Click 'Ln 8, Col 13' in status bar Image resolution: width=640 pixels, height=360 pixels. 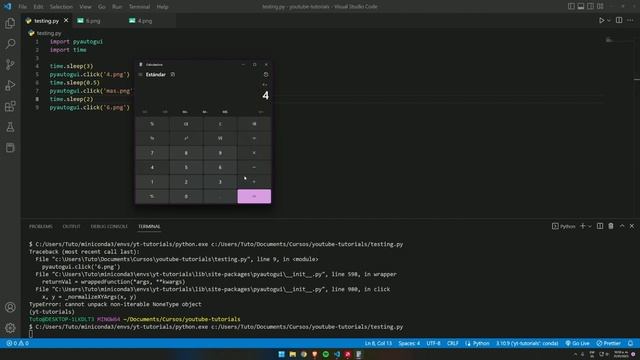point(378,343)
